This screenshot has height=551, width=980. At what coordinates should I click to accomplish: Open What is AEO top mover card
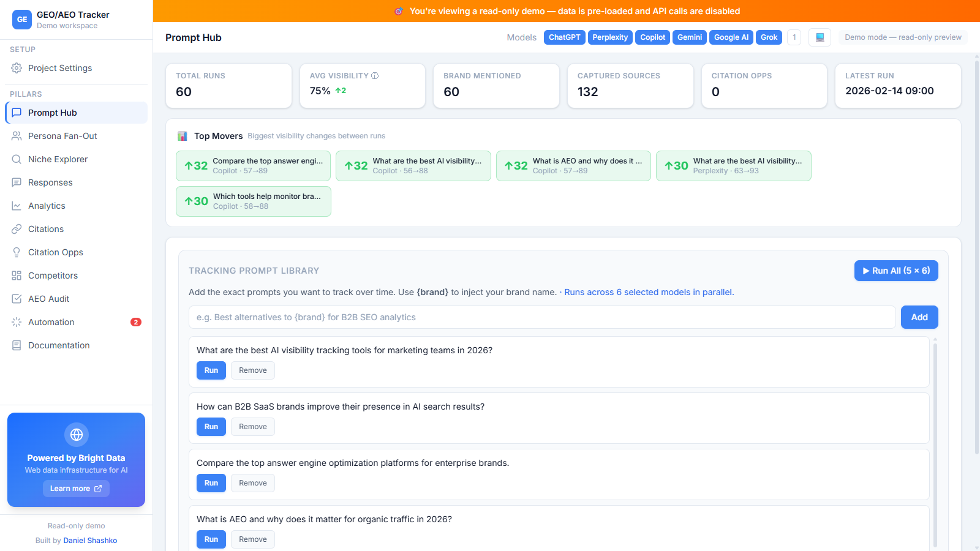pyautogui.click(x=573, y=166)
